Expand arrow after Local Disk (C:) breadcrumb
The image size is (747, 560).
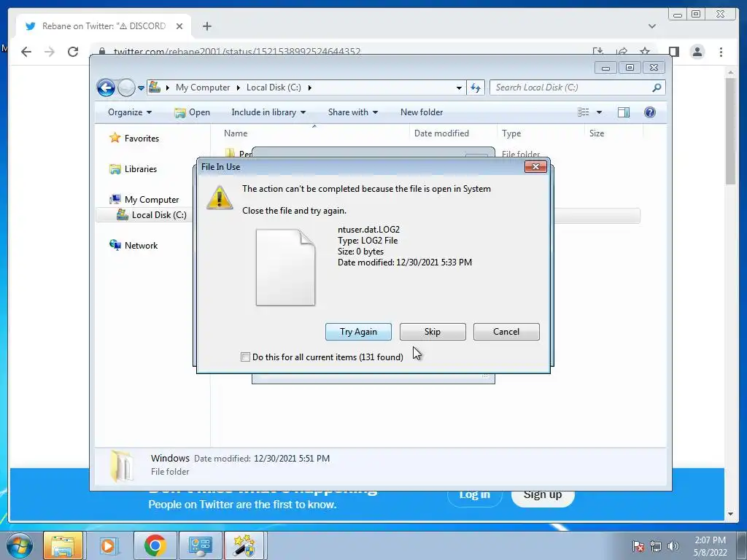click(x=309, y=87)
